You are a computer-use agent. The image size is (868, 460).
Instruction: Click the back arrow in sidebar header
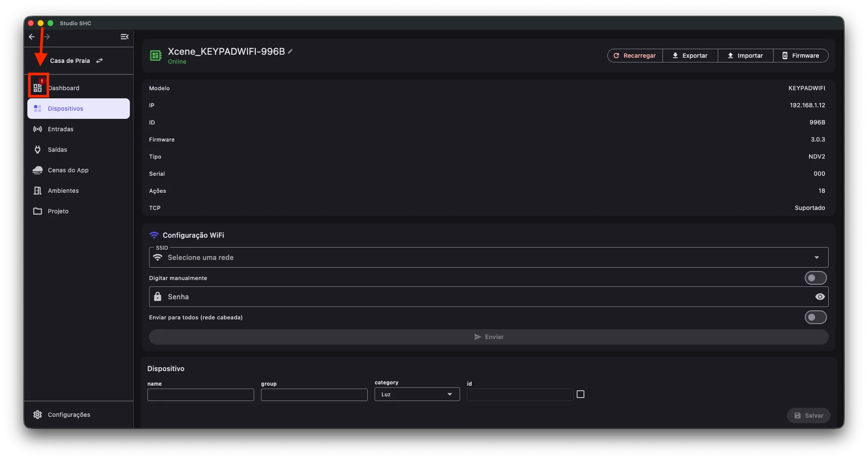coord(32,37)
